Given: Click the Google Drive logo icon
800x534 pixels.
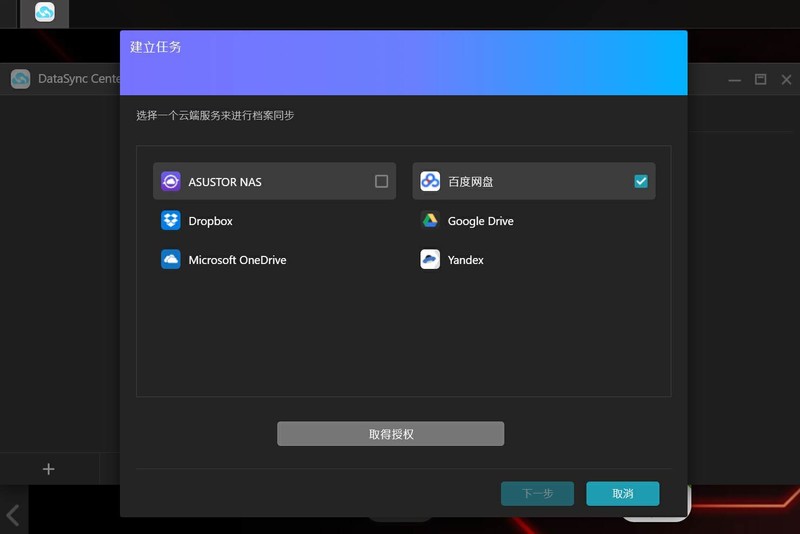Looking at the screenshot, I should pyautogui.click(x=430, y=220).
